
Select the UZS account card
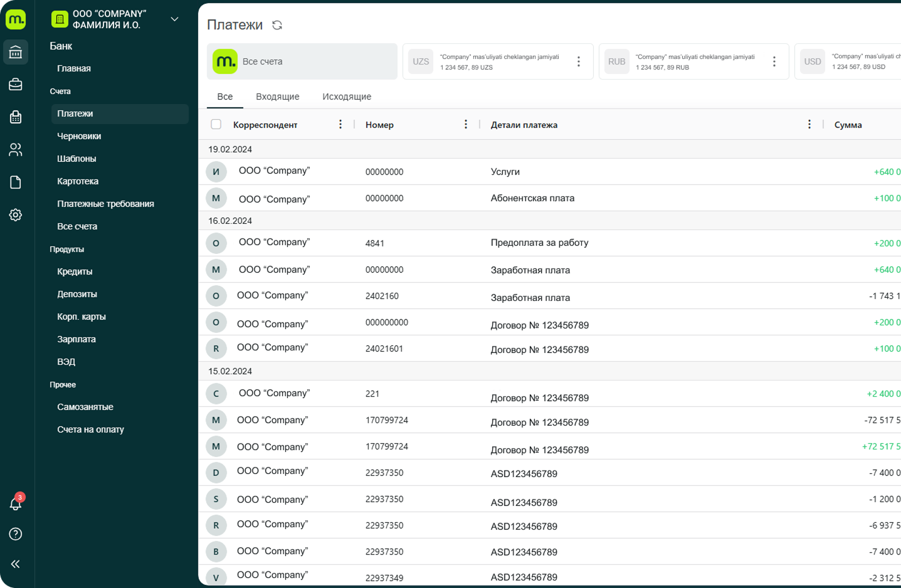coord(498,61)
